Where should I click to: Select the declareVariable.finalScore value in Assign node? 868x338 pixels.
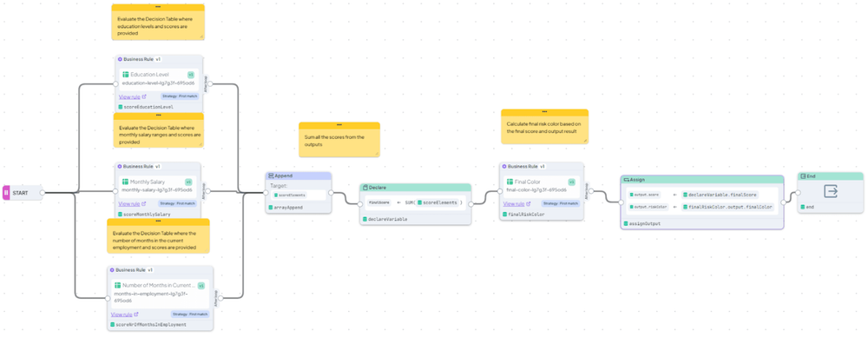[x=720, y=195]
